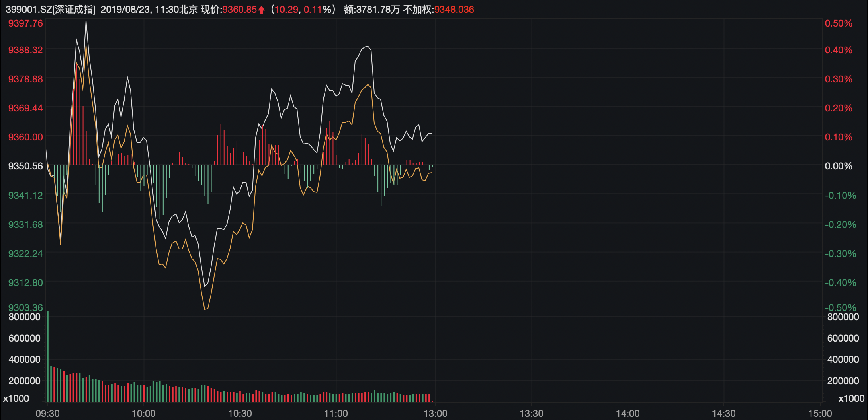868x420 pixels.
Task: Click the 0.30% right axis label
Action: (839, 79)
